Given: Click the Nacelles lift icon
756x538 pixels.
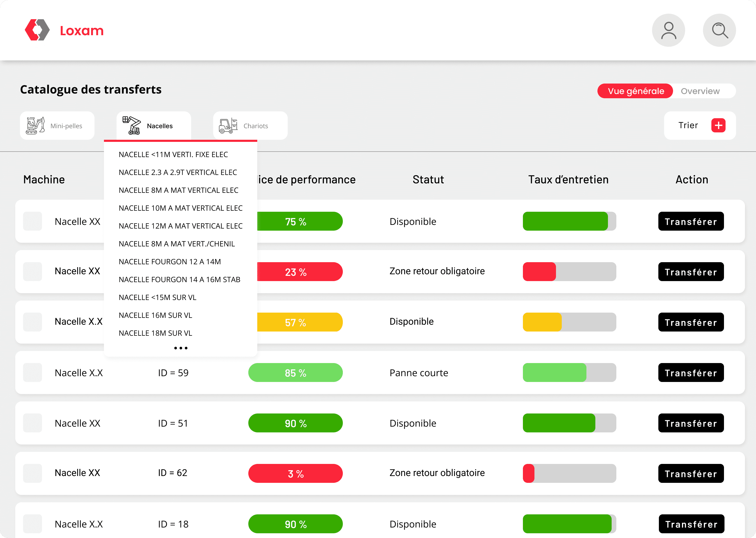Looking at the screenshot, I should [x=132, y=126].
